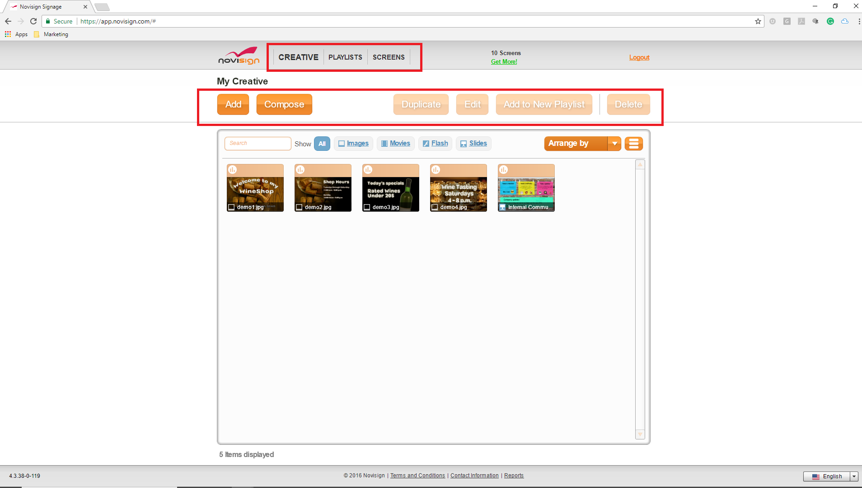Viewport: 862px width, 504px height.
Task: Switch to list view icon
Action: pos(633,144)
